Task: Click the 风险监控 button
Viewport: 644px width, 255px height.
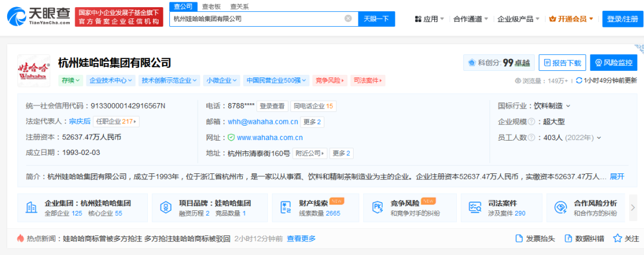Action: (614, 63)
